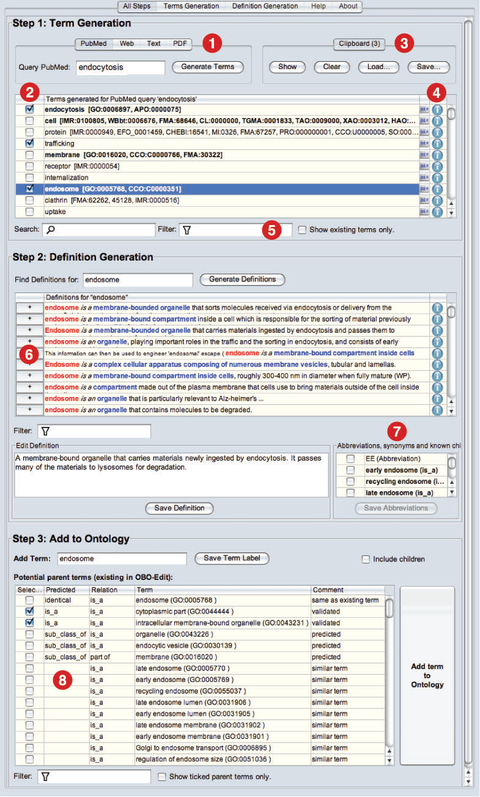
Task: Uncheck the endocytosis term checkbox
Action: [x=29, y=109]
